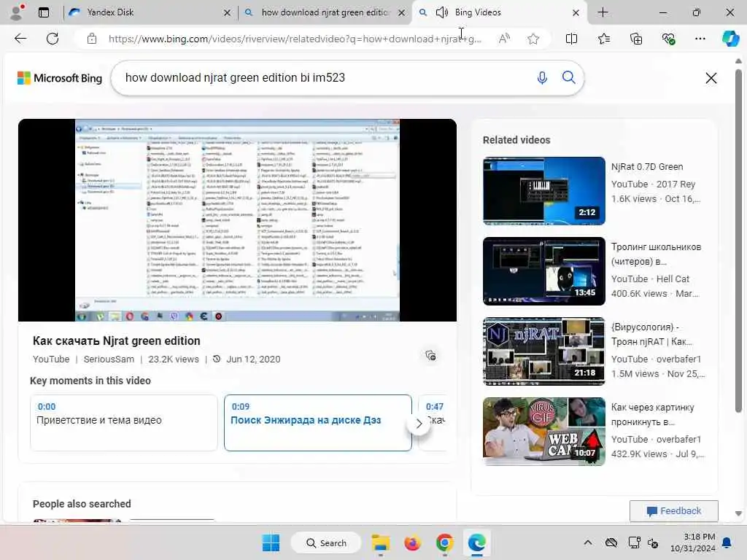Launch Firefox from the taskbar
747x560 pixels.
(413, 542)
